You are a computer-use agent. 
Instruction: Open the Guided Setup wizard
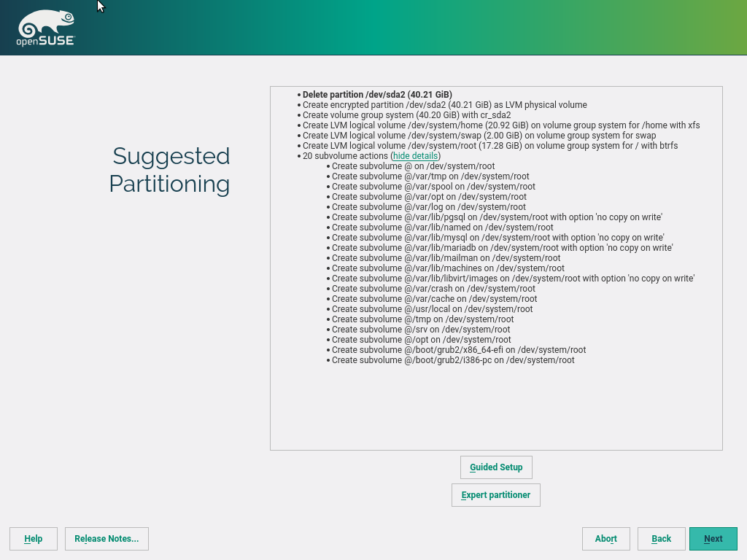point(496,467)
